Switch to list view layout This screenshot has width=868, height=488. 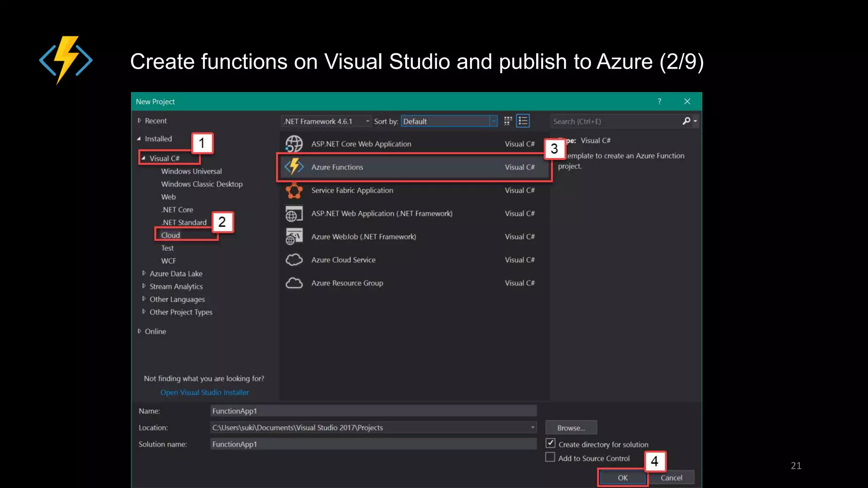(x=523, y=121)
